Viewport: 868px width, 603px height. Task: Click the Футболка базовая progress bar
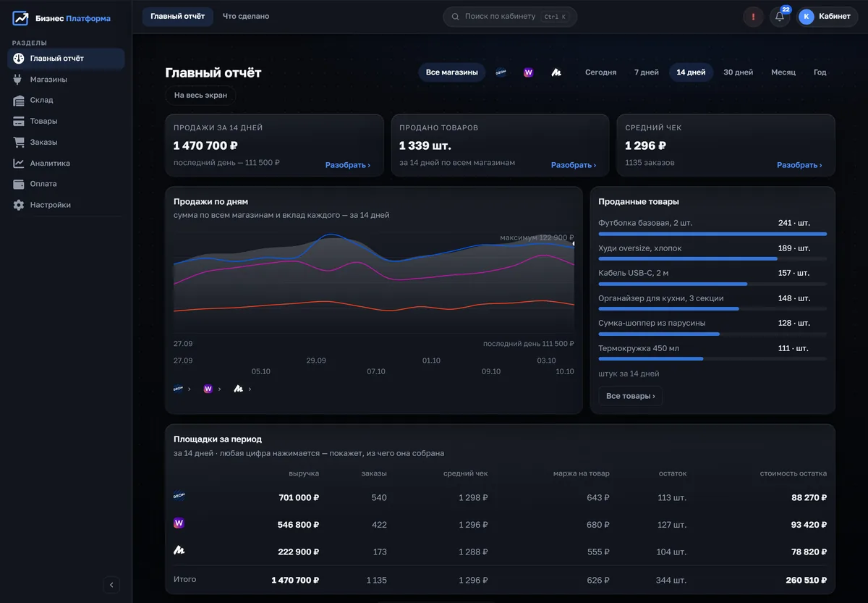712,234
